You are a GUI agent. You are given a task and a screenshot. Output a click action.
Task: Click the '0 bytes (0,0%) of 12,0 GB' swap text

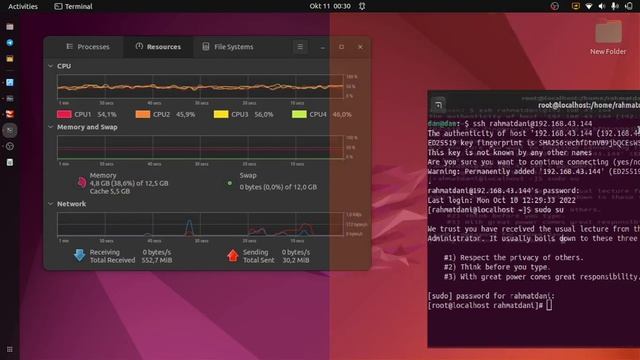tap(278, 187)
